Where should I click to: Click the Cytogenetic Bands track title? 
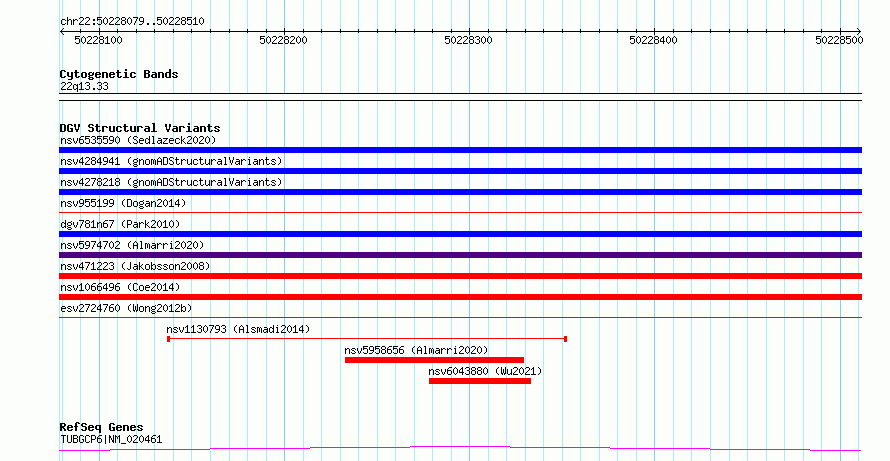click(119, 74)
